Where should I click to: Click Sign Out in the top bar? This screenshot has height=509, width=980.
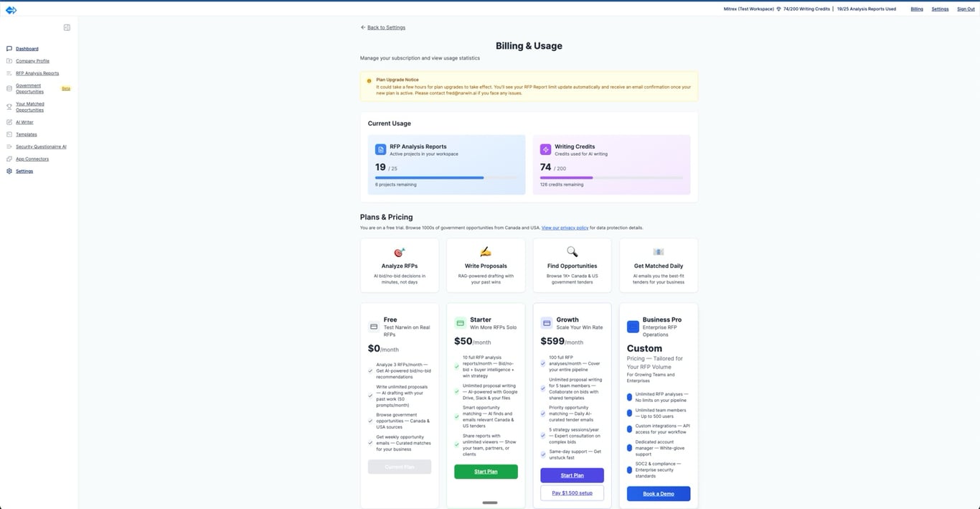pyautogui.click(x=966, y=9)
